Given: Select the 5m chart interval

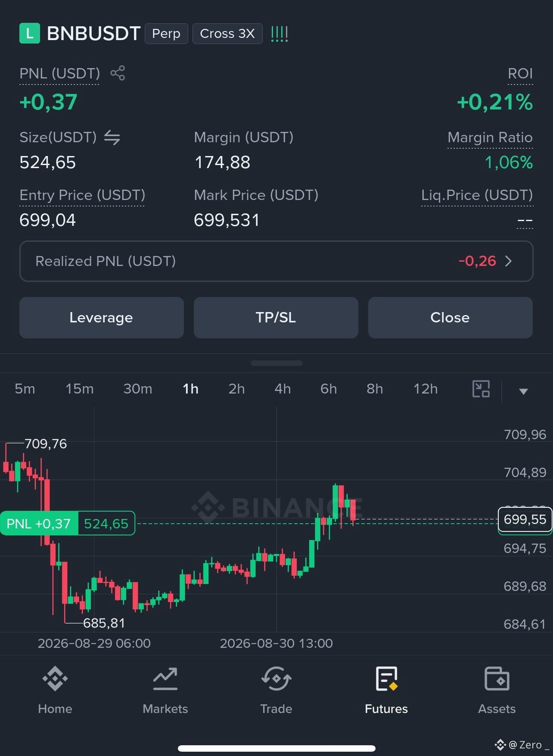Looking at the screenshot, I should coord(25,389).
